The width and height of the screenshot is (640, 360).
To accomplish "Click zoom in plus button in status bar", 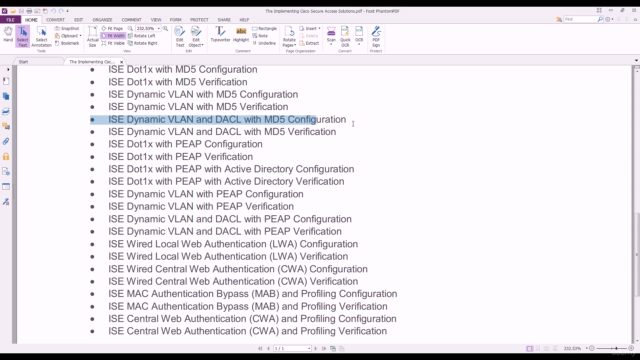I will (x=631, y=349).
